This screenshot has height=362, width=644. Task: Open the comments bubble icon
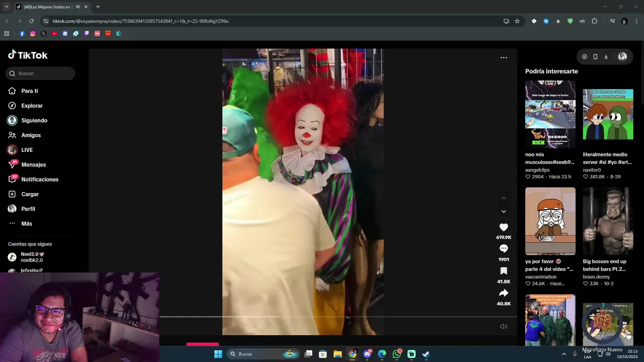(x=504, y=248)
